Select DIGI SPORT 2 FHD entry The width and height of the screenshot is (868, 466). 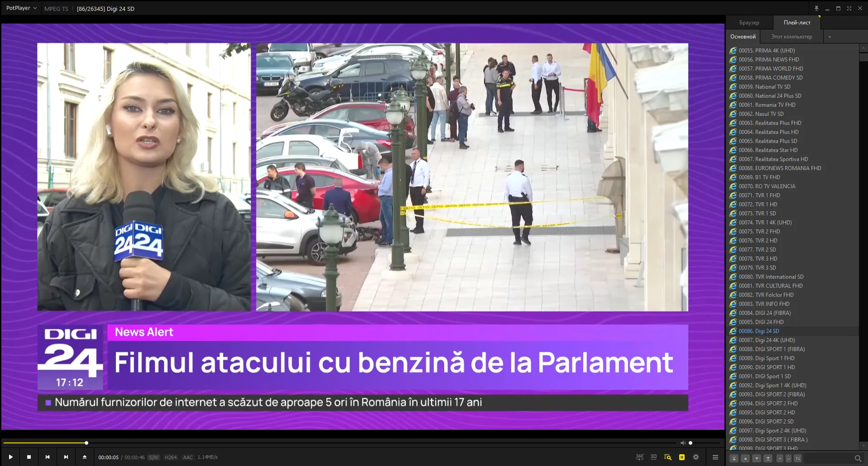pos(792,404)
